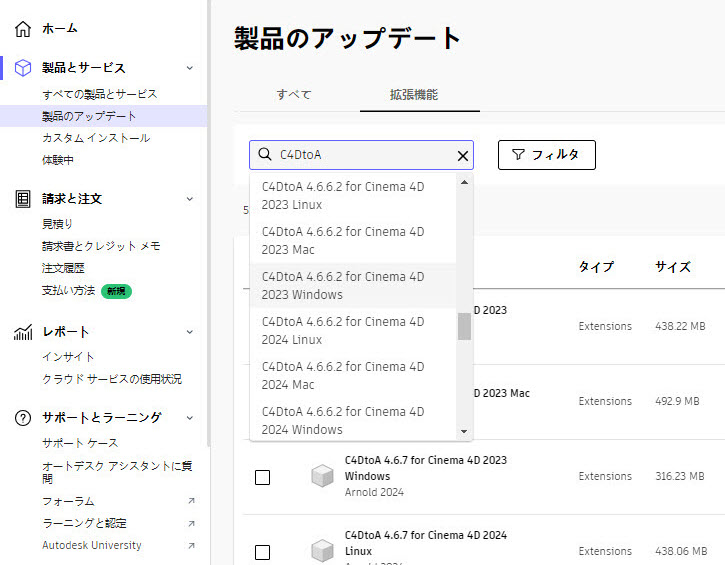The height and width of the screenshot is (565, 725).
Task: Click the external link arrow next to ラーニングと認定
Action: click(191, 523)
